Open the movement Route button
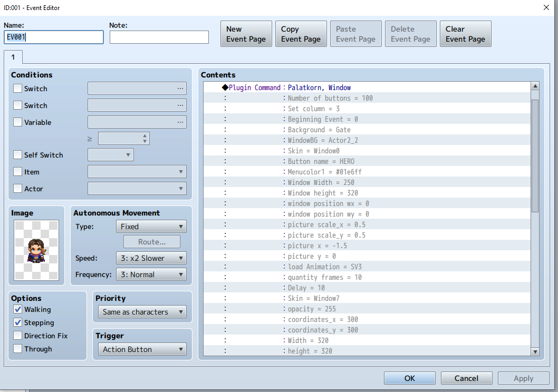 pyautogui.click(x=152, y=242)
